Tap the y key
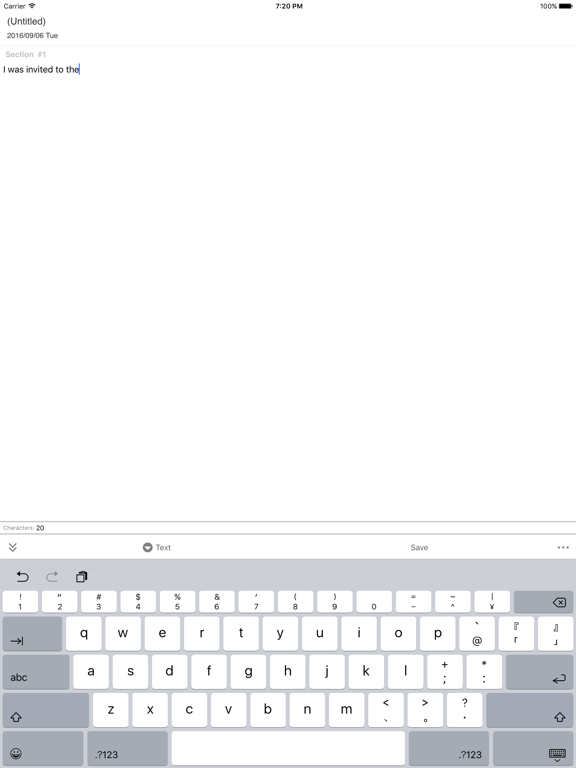The width and height of the screenshot is (576, 768). (x=280, y=634)
